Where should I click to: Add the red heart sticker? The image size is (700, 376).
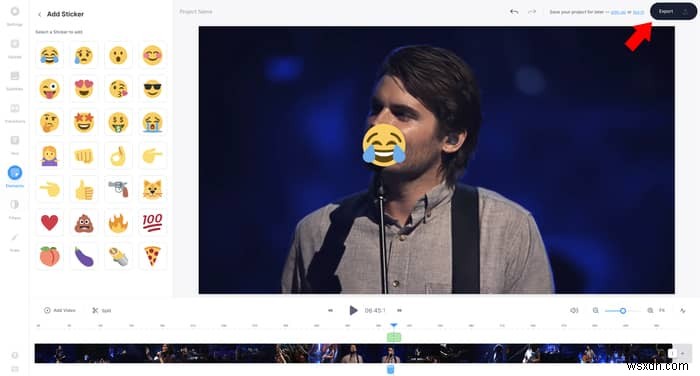click(x=49, y=223)
